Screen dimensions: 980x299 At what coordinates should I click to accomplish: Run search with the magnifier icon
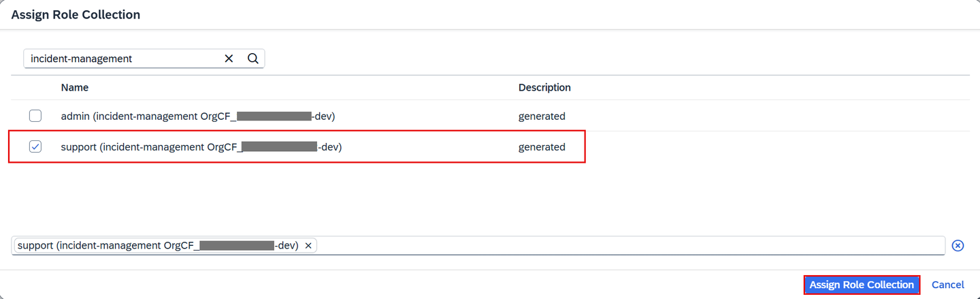coord(253,59)
